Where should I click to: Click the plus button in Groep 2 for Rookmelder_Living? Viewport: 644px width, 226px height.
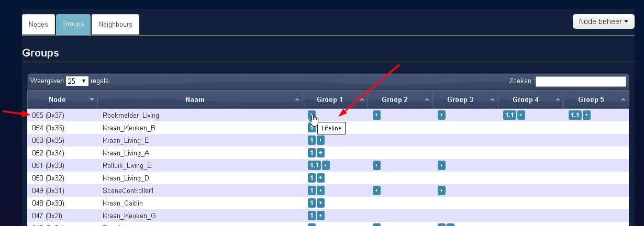[x=376, y=115]
